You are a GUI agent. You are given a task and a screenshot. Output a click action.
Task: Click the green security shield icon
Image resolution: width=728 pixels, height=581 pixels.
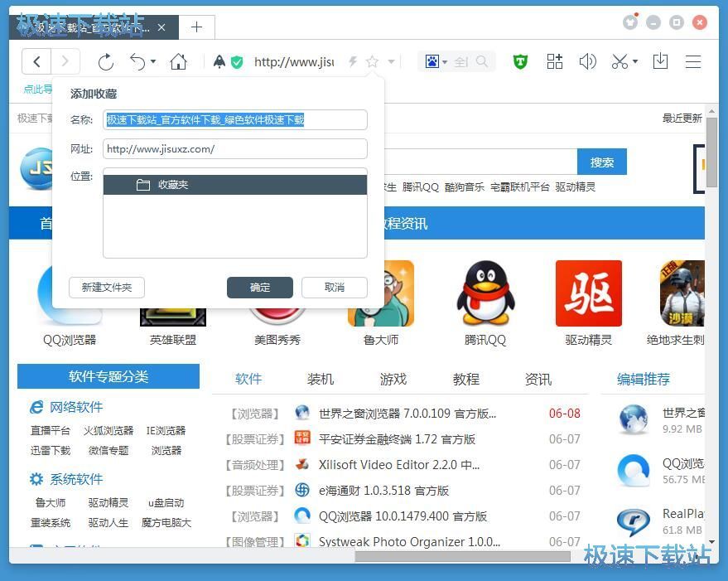237,62
